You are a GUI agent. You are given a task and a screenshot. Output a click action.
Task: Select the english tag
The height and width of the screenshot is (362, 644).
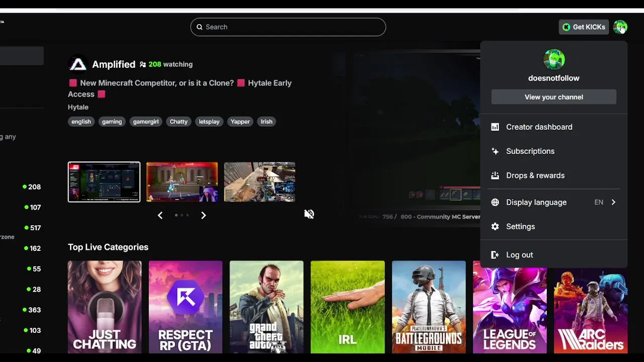click(x=81, y=122)
